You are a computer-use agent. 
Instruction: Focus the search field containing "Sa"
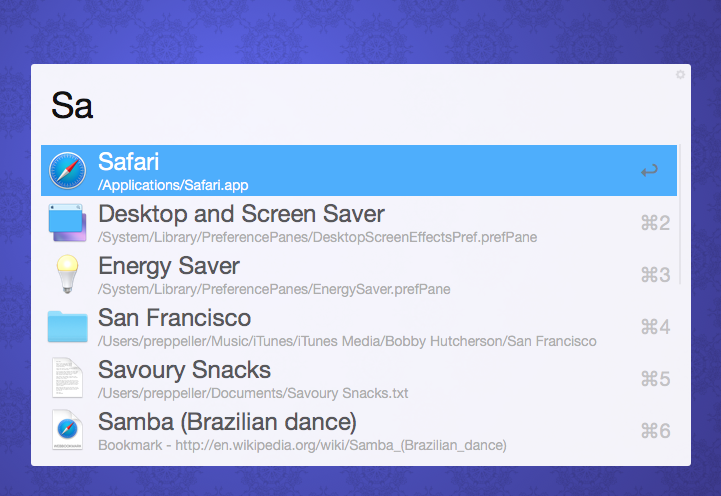pos(360,105)
